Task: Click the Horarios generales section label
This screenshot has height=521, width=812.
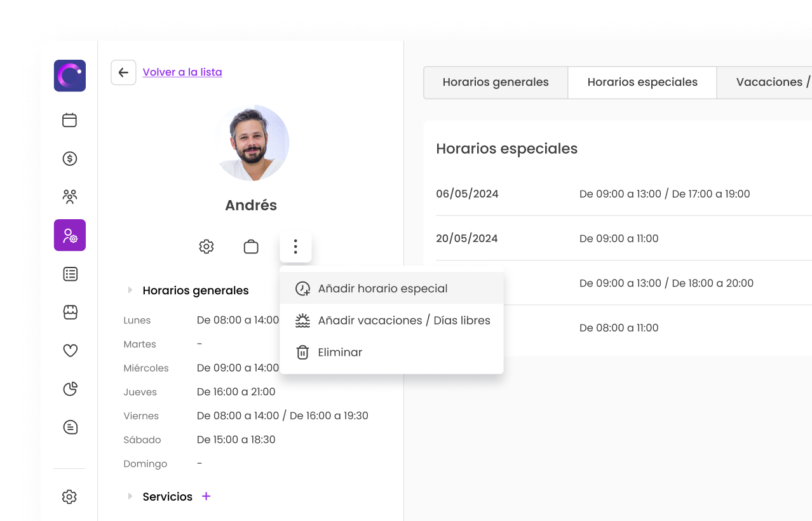Action: tap(196, 290)
